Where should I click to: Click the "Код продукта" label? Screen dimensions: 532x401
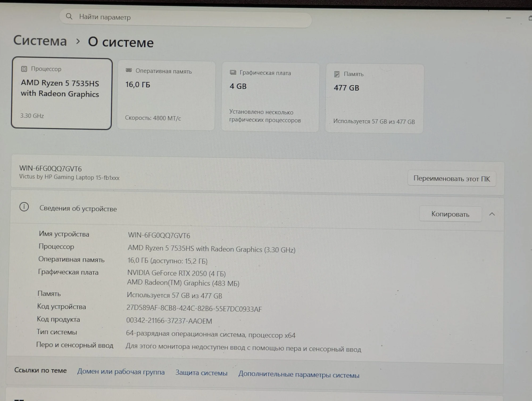(58, 319)
